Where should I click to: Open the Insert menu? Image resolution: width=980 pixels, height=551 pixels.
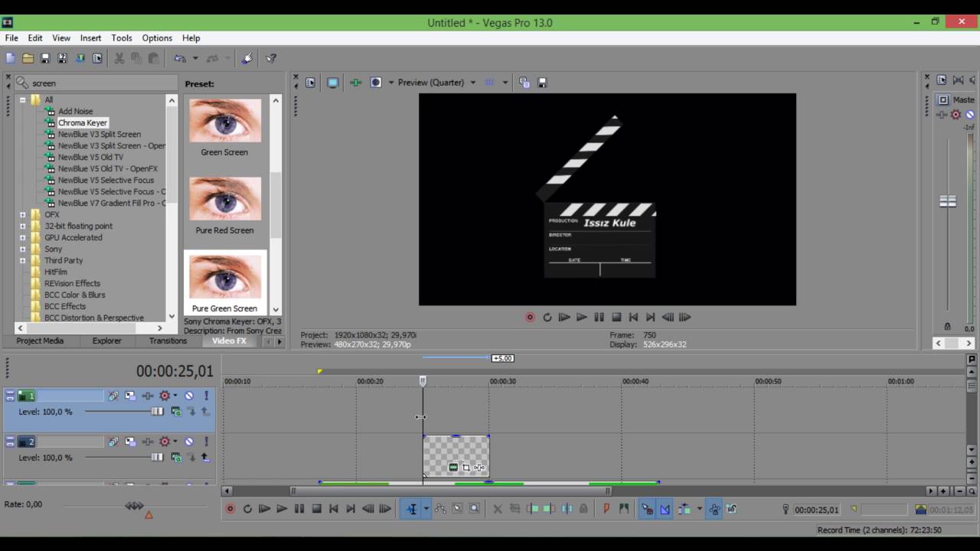click(x=90, y=37)
